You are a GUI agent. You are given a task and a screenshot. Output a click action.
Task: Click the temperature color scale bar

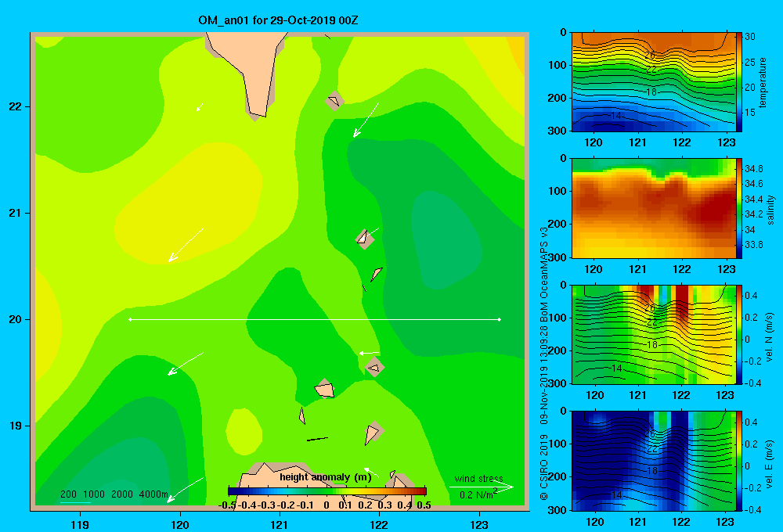(x=739, y=82)
